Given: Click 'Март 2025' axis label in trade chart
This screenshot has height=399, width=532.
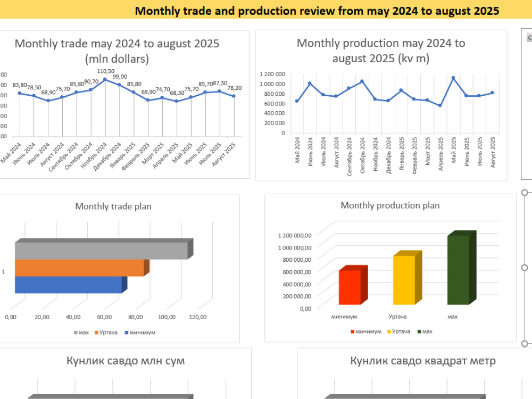Looking at the screenshot, I should 153,154.
